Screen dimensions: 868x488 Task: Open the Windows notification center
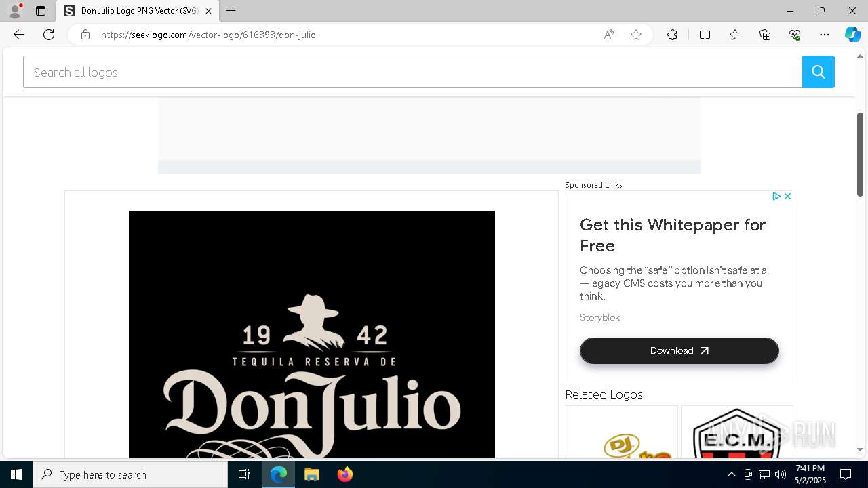click(846, 474)
